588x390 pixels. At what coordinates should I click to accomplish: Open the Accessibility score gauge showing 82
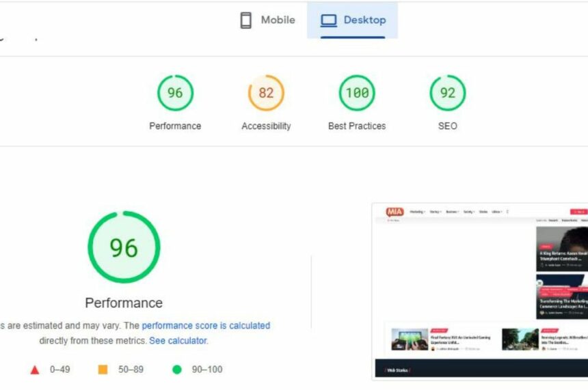266,93
